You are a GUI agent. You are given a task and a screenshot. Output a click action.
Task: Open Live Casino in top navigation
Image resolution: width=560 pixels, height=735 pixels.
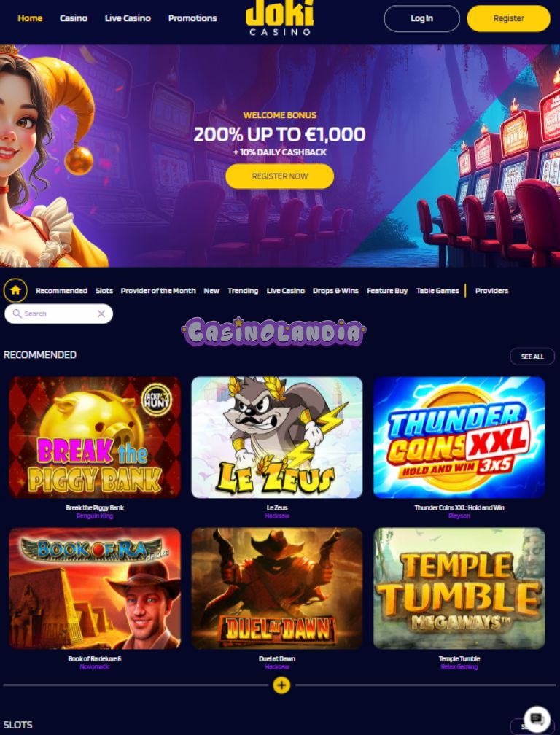128,18
